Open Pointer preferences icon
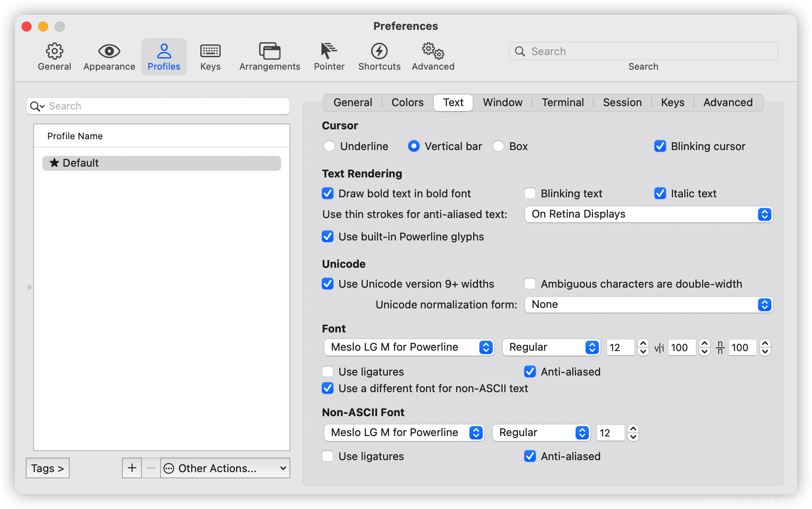 (329, 51)
